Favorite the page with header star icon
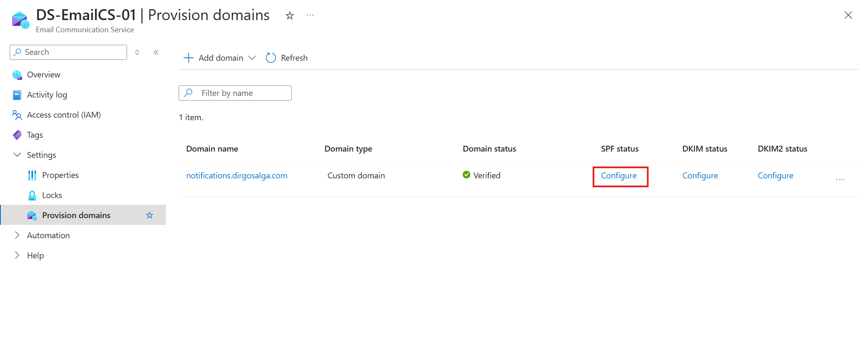Image resolution: width=868 pixels, height=358 pixels. click(x=290, y=16)
